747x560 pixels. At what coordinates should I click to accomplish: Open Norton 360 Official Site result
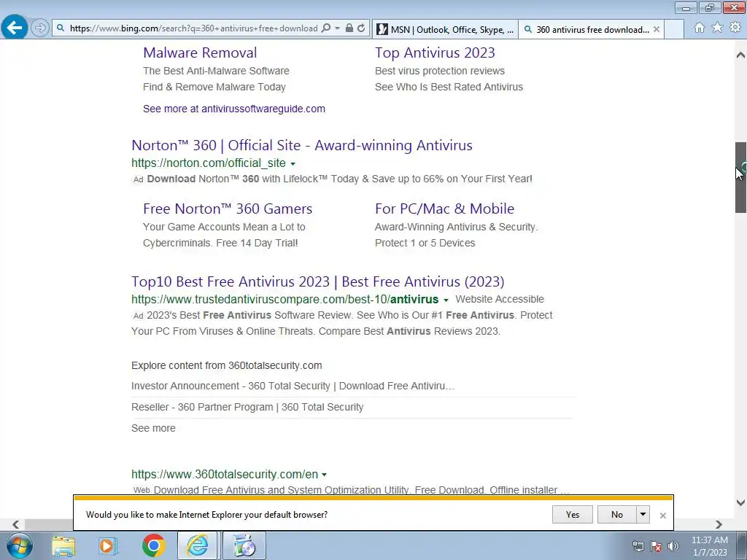click(302, 145)
